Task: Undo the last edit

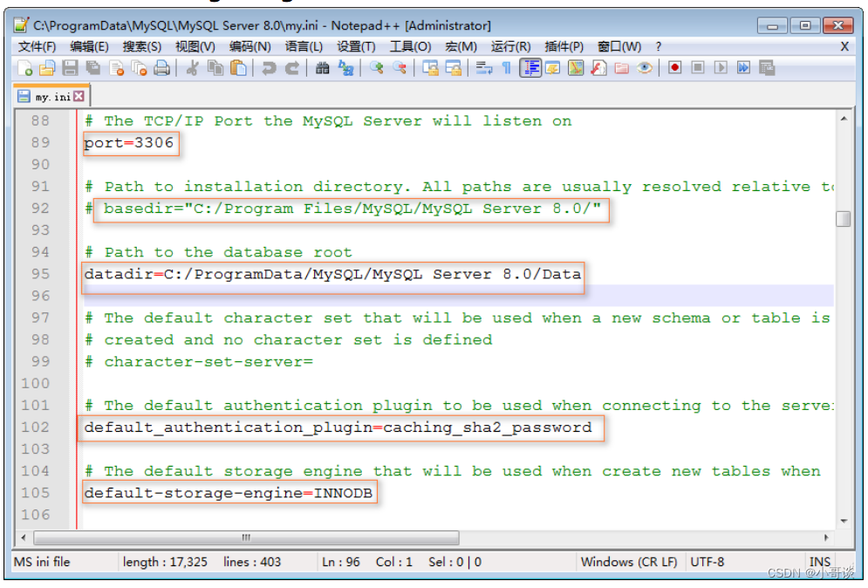Action: pos(269,68)
